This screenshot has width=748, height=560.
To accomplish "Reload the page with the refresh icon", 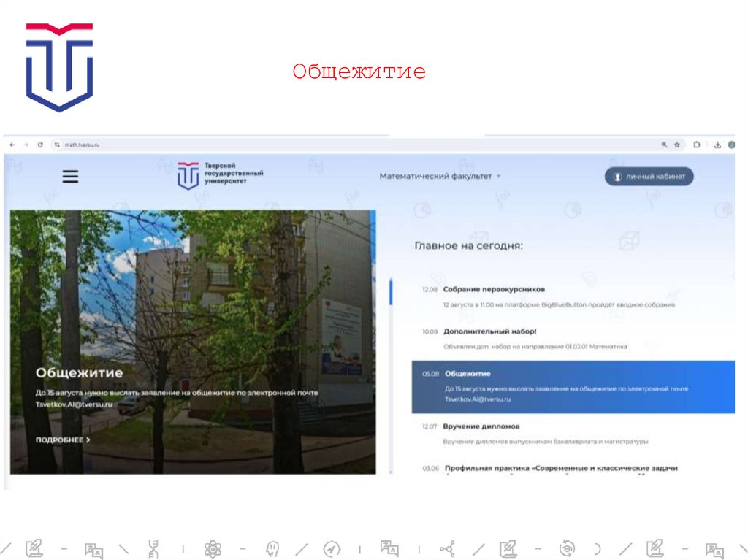I will (41, 145).
